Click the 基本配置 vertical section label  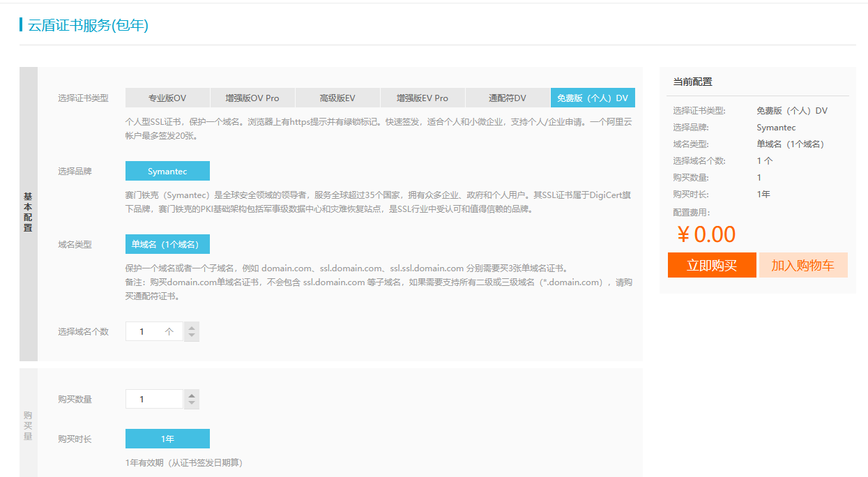point(28,213)
